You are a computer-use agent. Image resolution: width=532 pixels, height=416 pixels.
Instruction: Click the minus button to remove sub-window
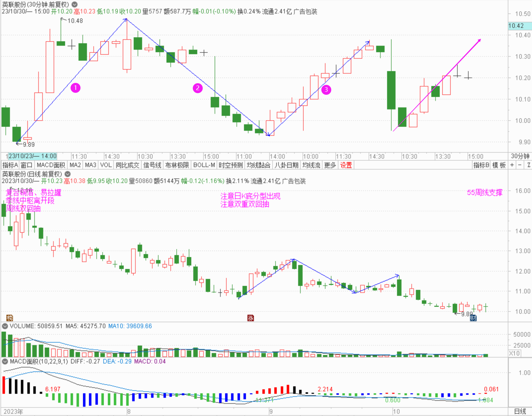click(x=520, y=165)
